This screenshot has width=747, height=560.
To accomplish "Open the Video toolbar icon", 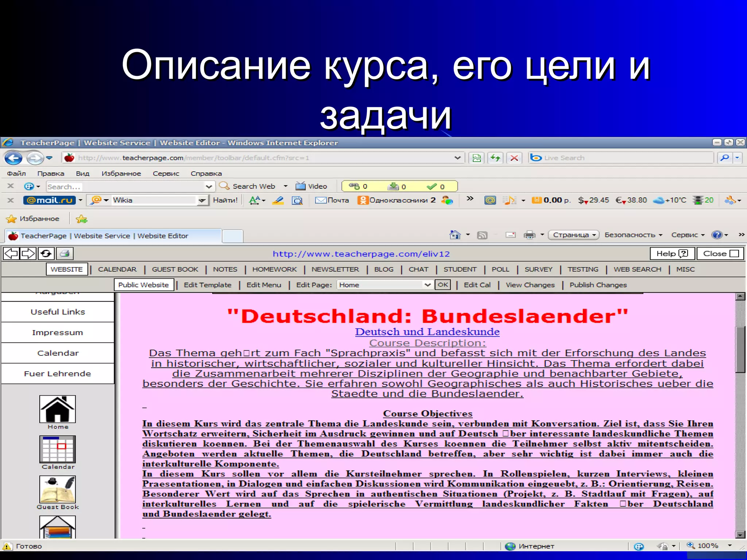I will (x=301, y=186).
